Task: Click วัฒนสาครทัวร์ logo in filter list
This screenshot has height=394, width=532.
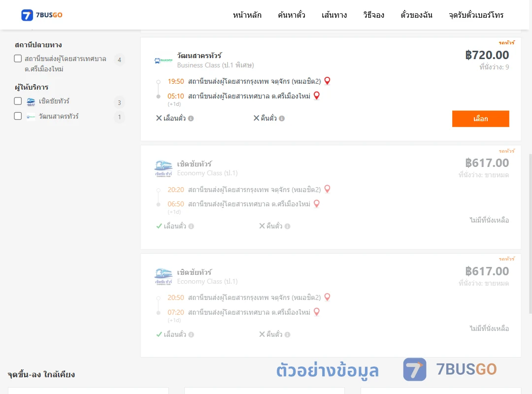Action: pos(31,117)
